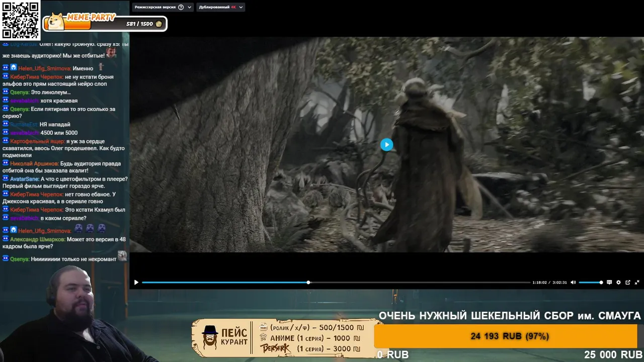Mute audio with the speaker icon
The width and height of the screenshot is (644, 362).
(573, 283)
